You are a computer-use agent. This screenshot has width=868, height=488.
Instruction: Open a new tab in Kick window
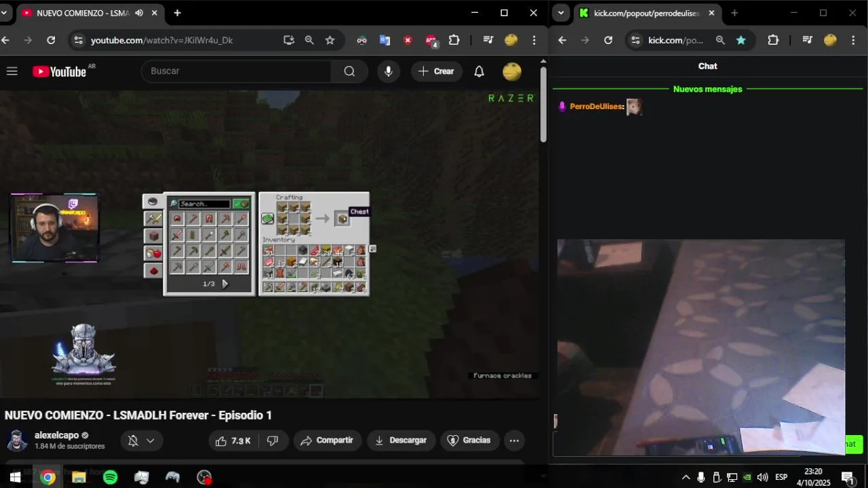pyautogui.click(x=734, y=13)
